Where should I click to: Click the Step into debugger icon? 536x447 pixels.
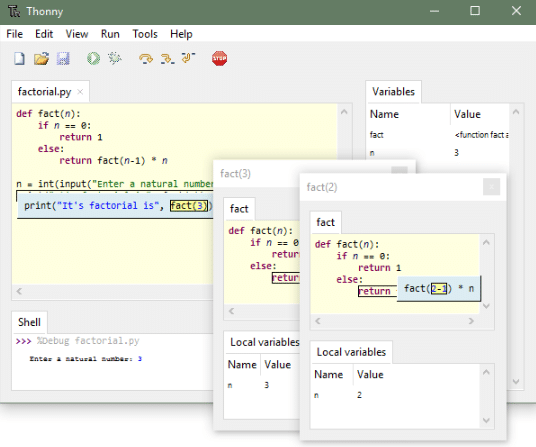[x=168, y=58]
